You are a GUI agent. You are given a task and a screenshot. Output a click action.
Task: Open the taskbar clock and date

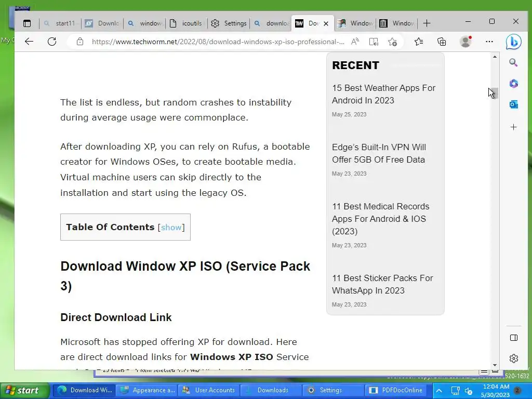click(495, 391)
